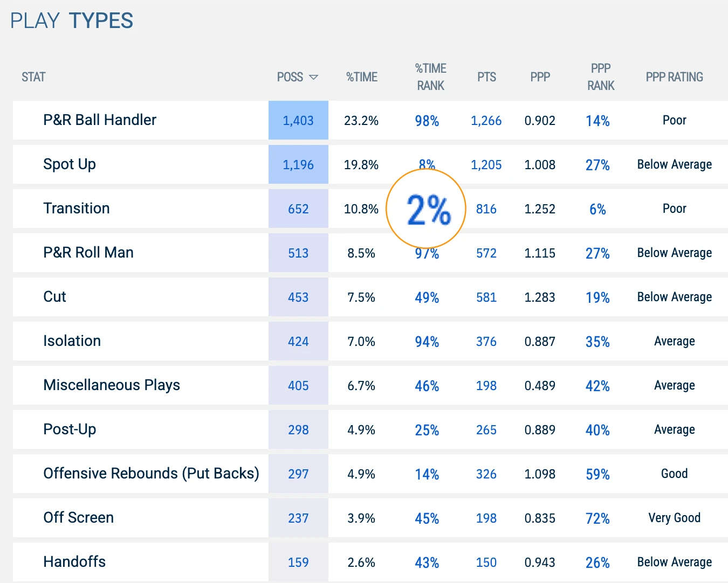The height and width of the screenshot is (583, 728).
Task: Click Transition possessions value 652
Action: pos(298,209)
